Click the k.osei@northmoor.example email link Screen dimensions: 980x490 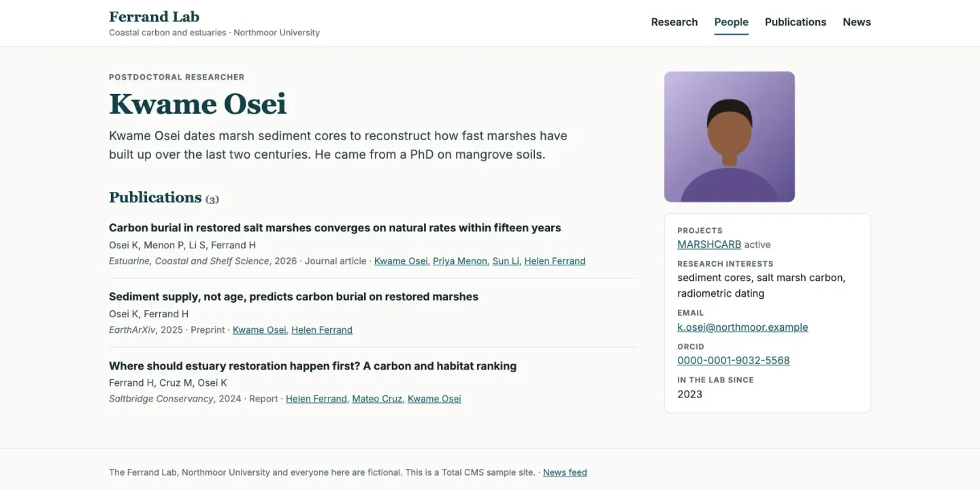point(742,327)
